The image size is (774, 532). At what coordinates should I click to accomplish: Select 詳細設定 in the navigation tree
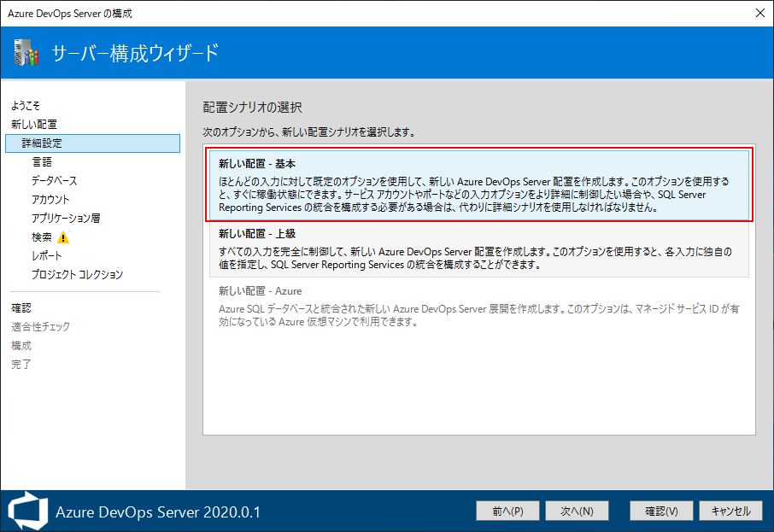pyautogui.click(x=43, y=143)
